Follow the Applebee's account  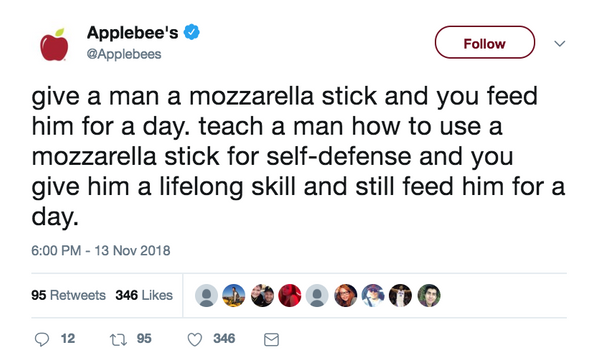click(484, 42)
